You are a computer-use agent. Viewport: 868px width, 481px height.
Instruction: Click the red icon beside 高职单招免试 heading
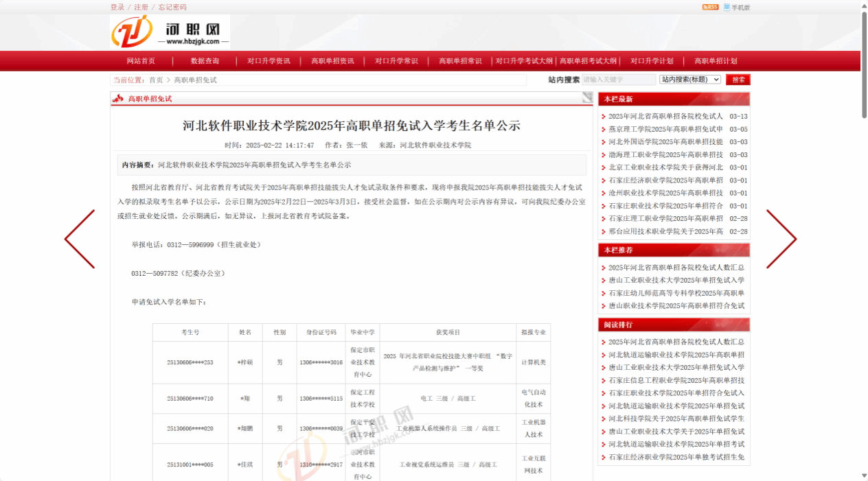point(118,99)
